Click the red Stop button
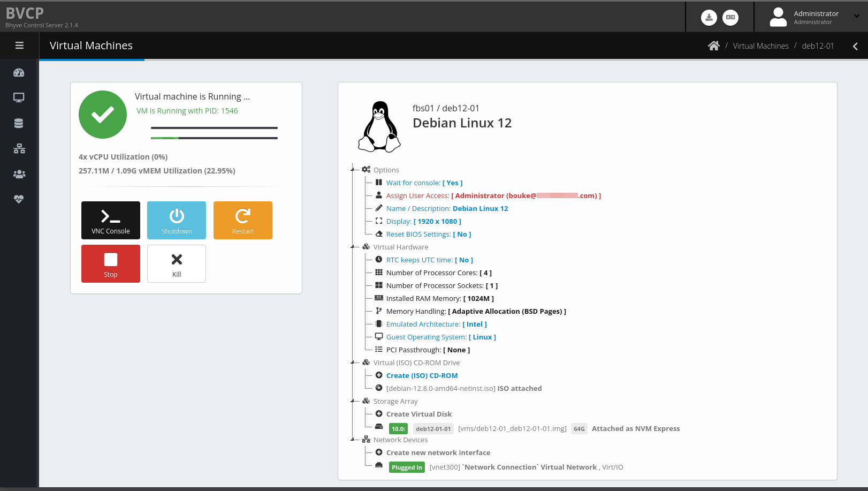 (111, 263)
